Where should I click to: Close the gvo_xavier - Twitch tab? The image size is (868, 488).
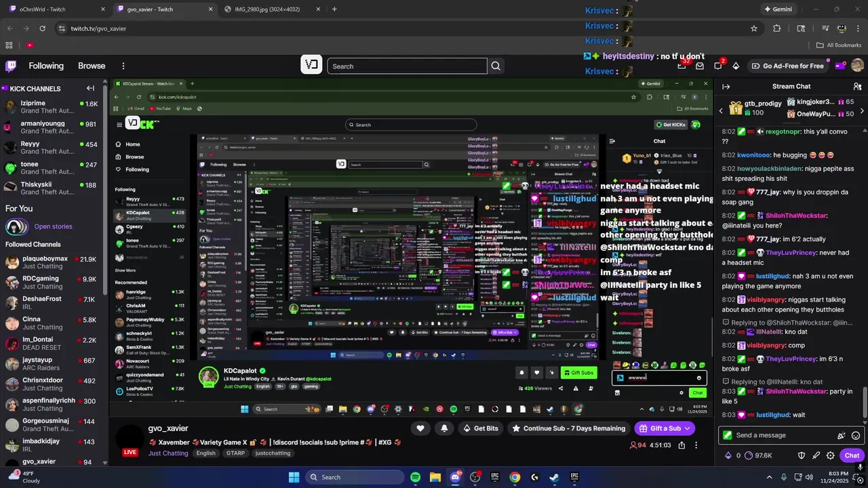click(x=210, y=9)
